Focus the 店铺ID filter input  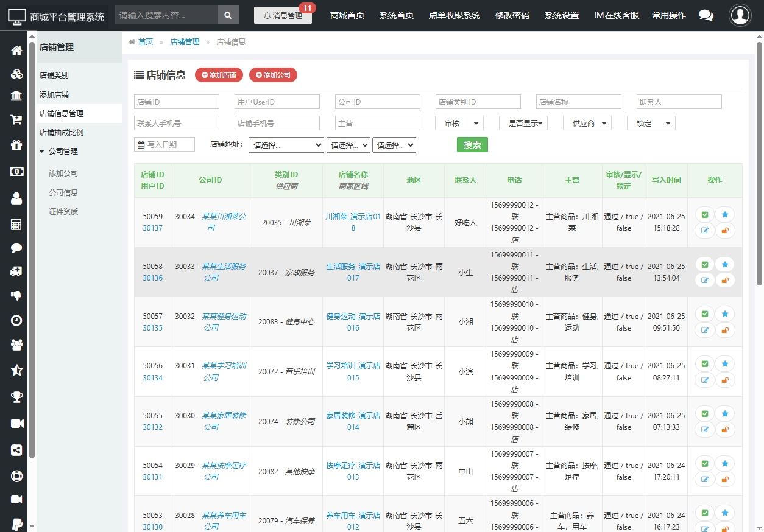coord(177,102)
